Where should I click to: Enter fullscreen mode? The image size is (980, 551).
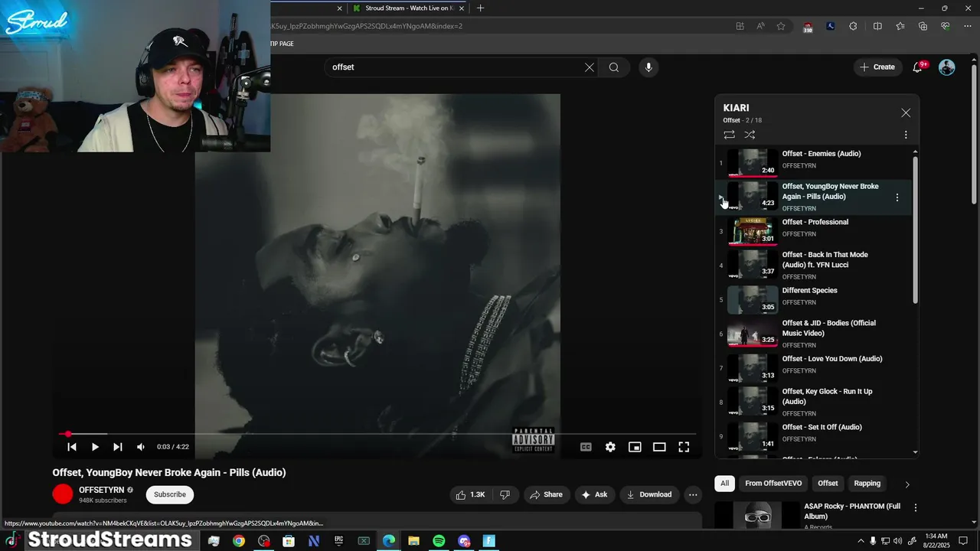684,447
